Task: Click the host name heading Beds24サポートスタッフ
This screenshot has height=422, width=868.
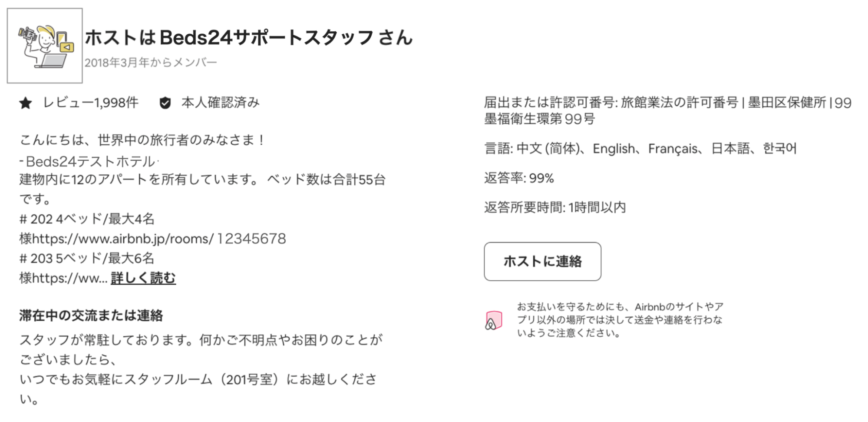Action: pyautogui.click(x=248, y=38)
